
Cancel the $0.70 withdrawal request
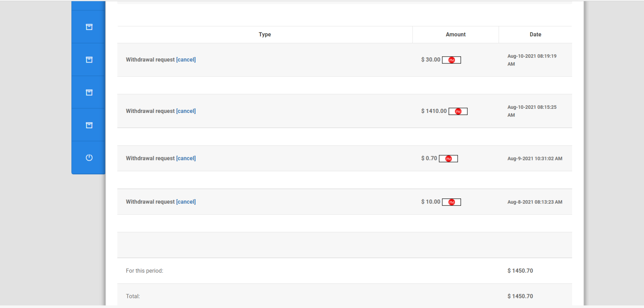click(x=186, y=158)
